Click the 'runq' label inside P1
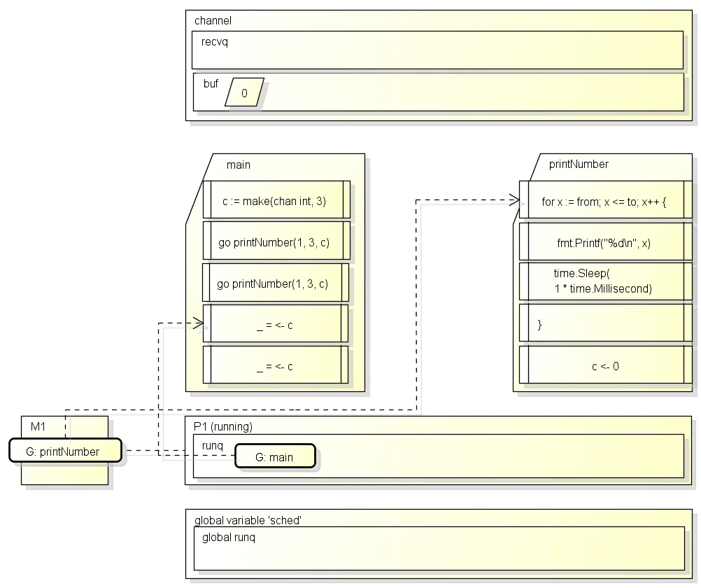This screenshot has height=588, width=701. [213, 446]
